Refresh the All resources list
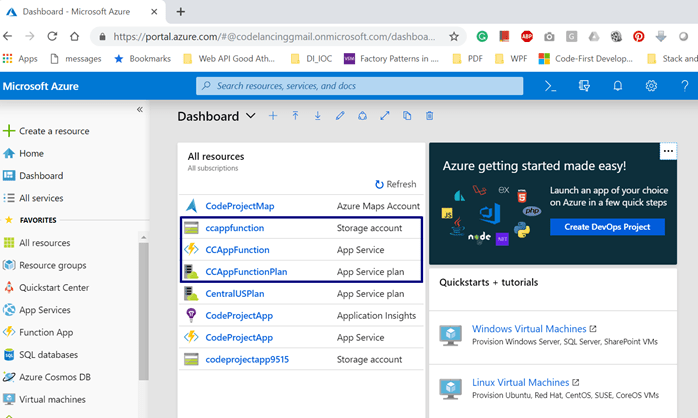698x418 pixels. pyautogui.click(x=395, y=184)
